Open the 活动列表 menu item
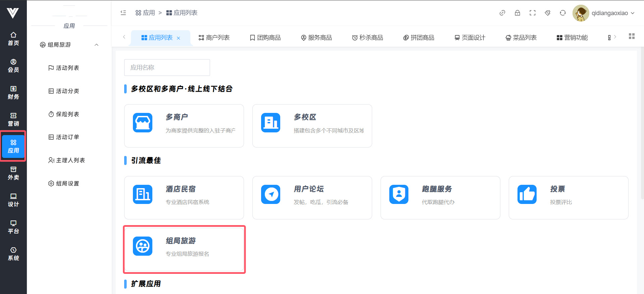Screen dimensions: 644x294 tap(67, 68)
